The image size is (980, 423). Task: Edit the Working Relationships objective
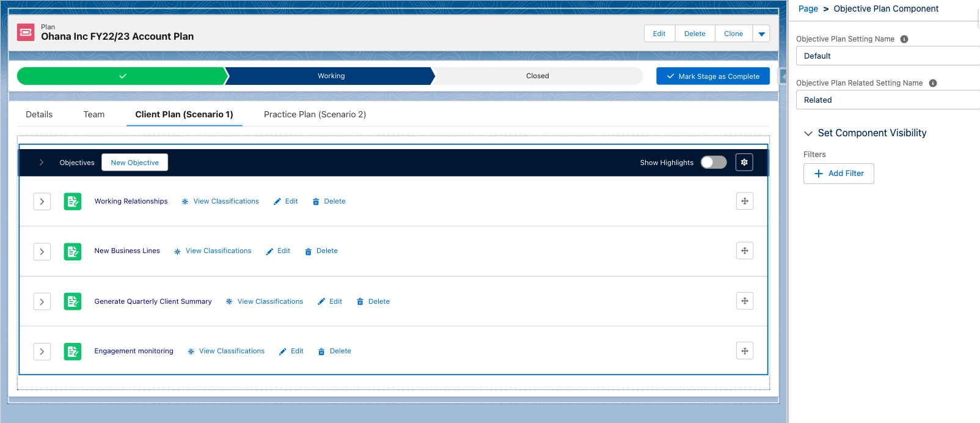click(286, 201)
